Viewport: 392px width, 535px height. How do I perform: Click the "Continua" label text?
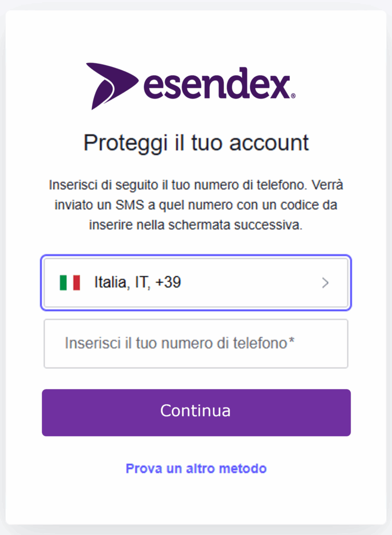tap(195, 411)
